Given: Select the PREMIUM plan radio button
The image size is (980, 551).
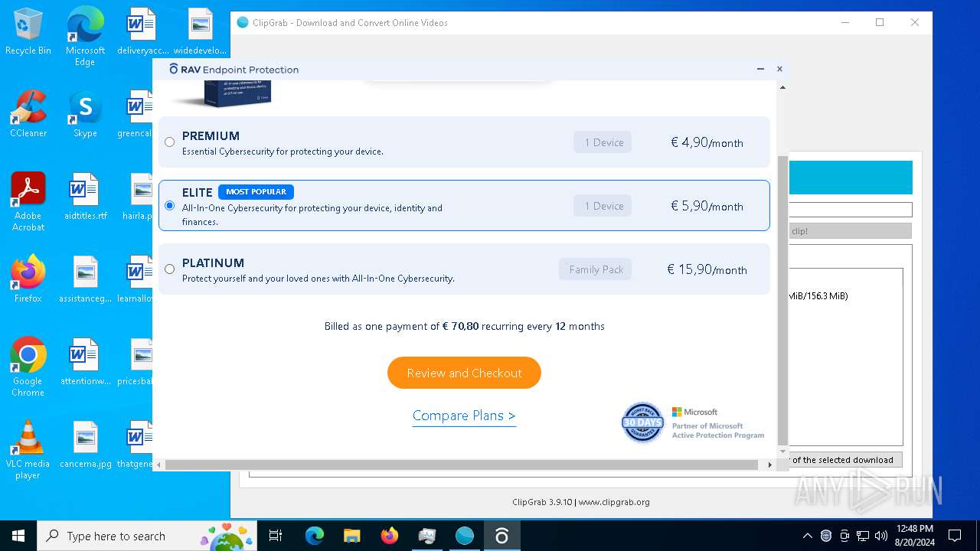Looking at the screenshot, I should (169, 142).
